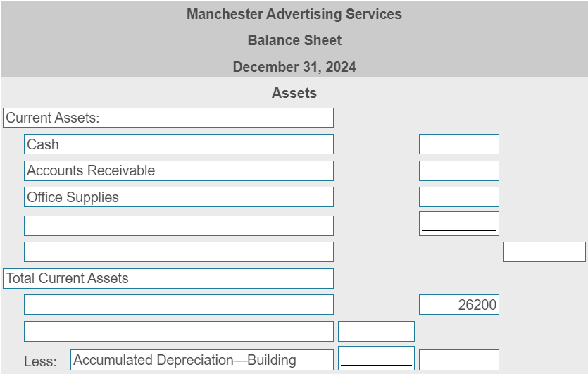Click the underlined amount box below Office Supplies amount
The width and height of the screenshot is (588, 374).
coord(459,223)
